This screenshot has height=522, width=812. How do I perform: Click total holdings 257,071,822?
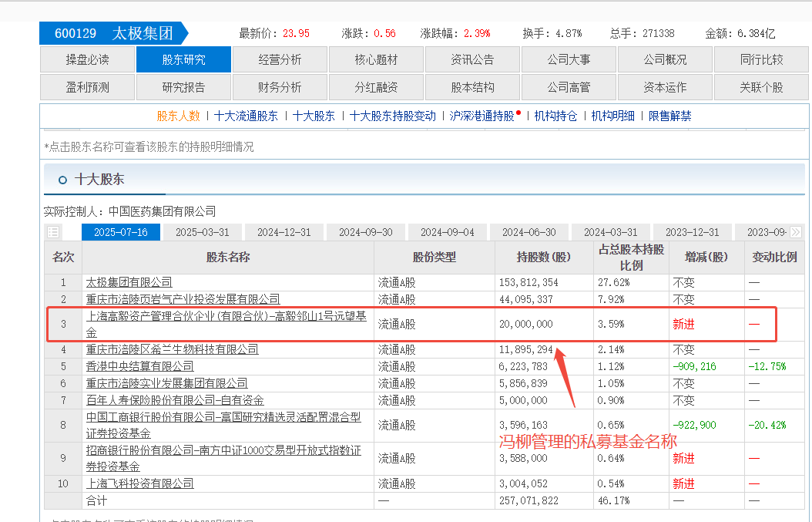[x=528, y=500]
